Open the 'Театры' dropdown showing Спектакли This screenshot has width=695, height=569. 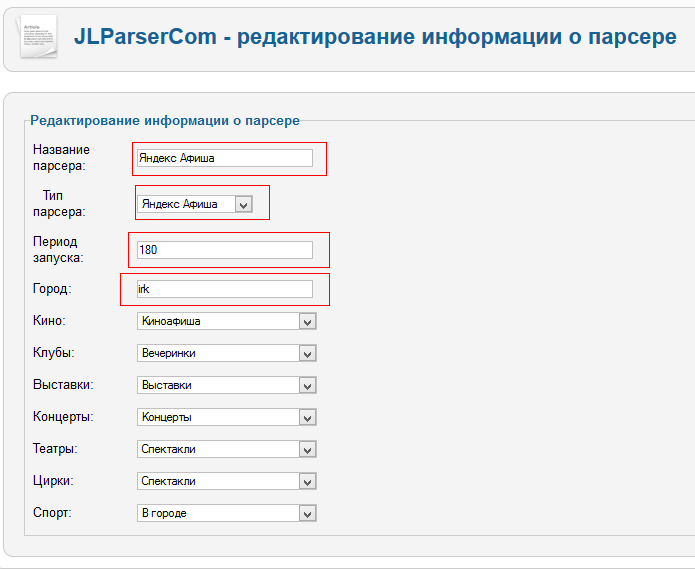coord(226,449)
